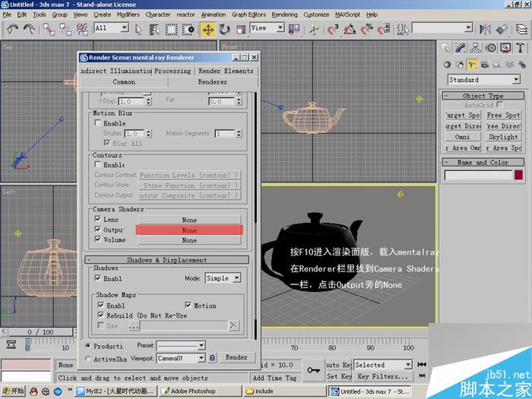Click the key icon for Set Keys
Screen dimensions: 532x399
coord(312,369)
